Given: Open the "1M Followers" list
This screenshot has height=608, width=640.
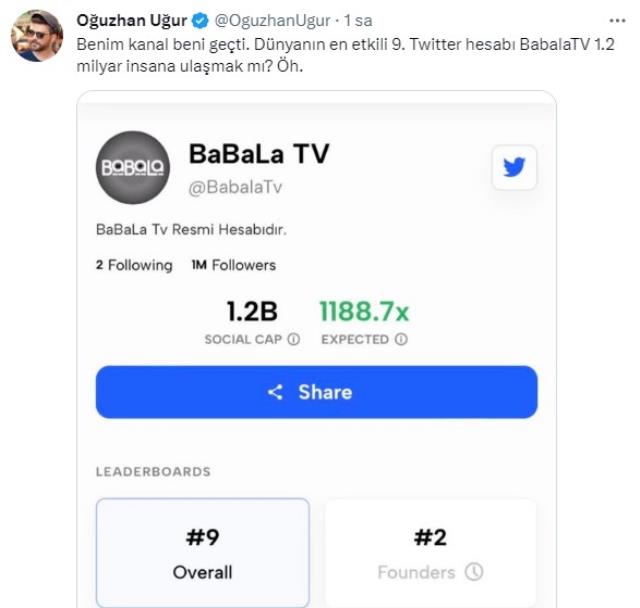Looking at the screenshot, I should pos(233,265).
